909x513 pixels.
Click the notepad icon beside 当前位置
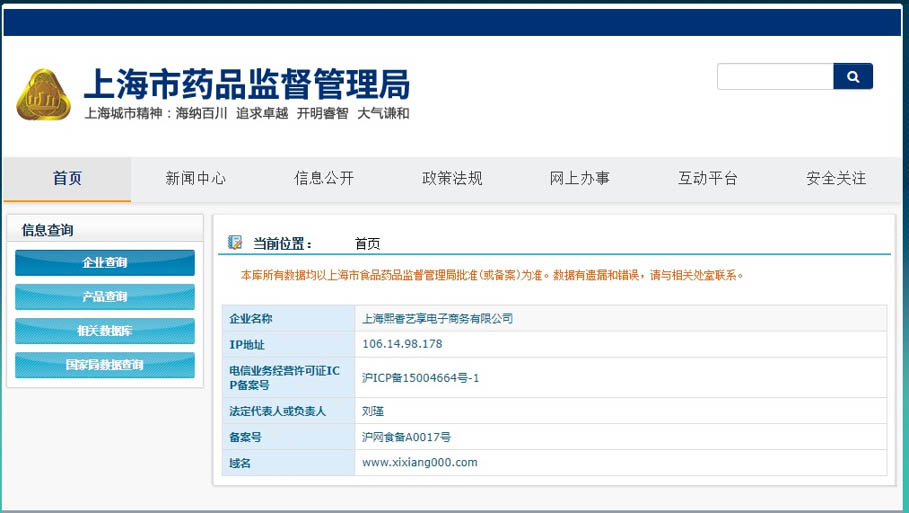point(235,243)
